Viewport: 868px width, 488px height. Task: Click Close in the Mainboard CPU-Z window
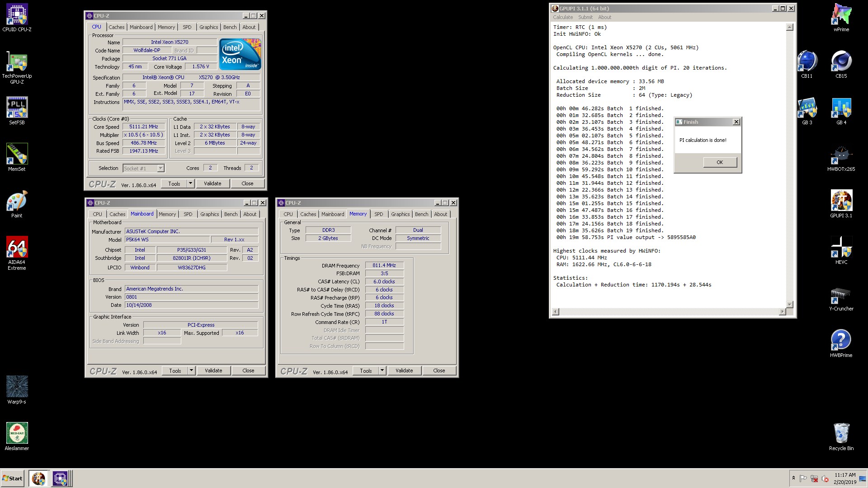(248, 371)
